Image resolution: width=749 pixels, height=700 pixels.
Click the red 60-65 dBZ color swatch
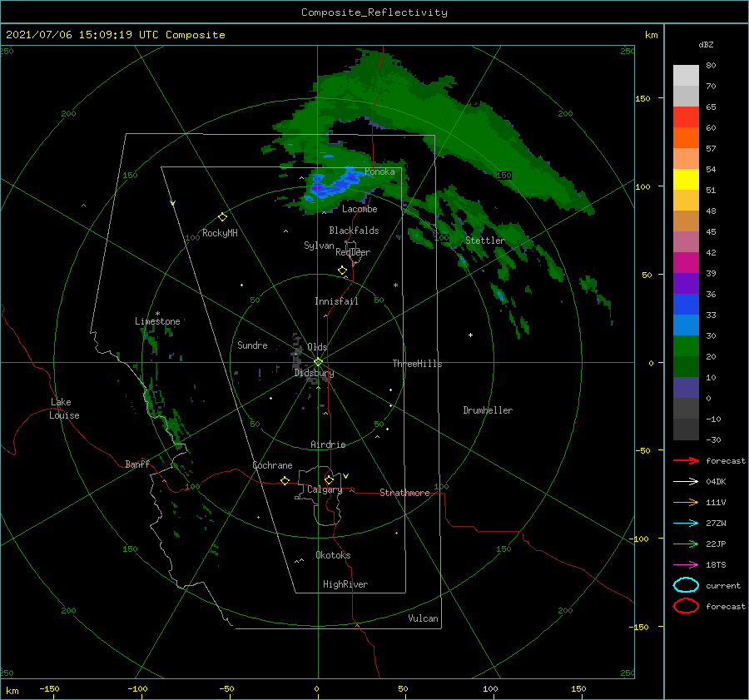[686, 117]
